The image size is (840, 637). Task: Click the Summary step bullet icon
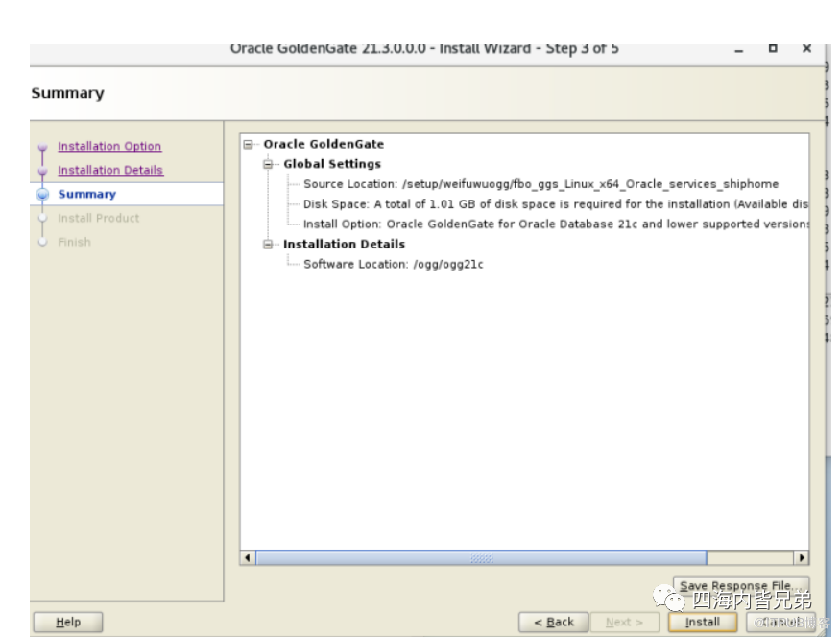click(x=43, y=194)
